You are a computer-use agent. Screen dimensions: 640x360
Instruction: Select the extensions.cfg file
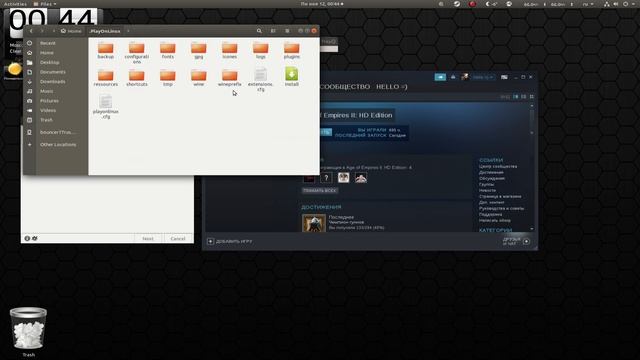(260, 80)
